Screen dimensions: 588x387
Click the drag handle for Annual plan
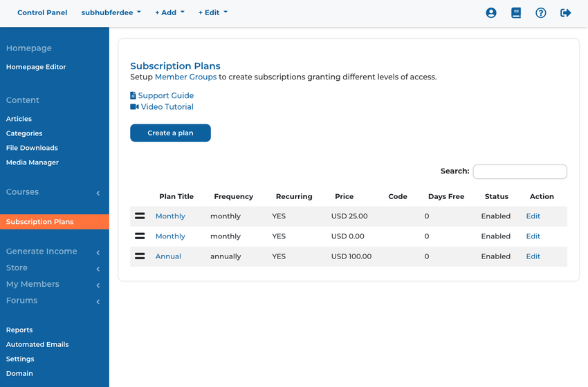click(140, 256)
